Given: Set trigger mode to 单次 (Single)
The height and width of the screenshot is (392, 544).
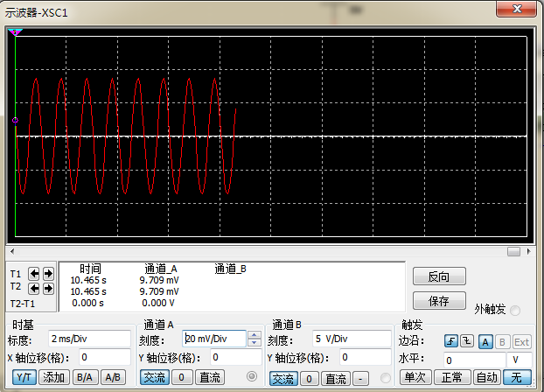Looking at the screenshot, I should pyautogui.click(x=415, y=377).
